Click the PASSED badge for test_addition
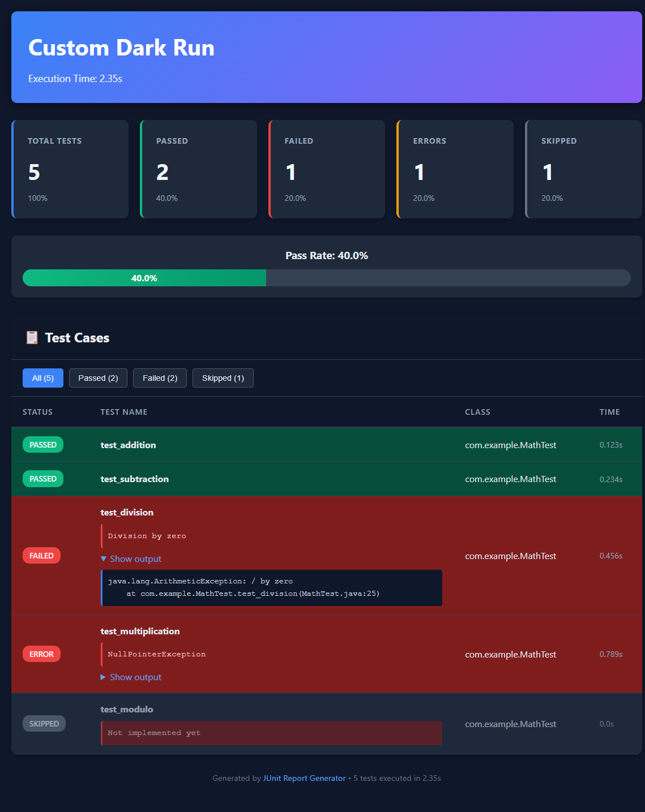Viewport: 645px width, 812px height. click(43, 445)
